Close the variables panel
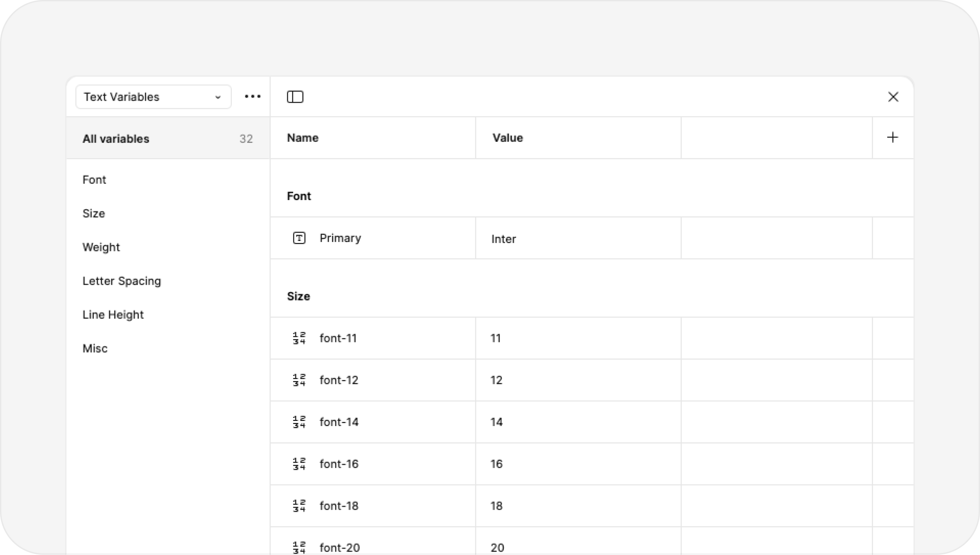 [x=893, y=97]
